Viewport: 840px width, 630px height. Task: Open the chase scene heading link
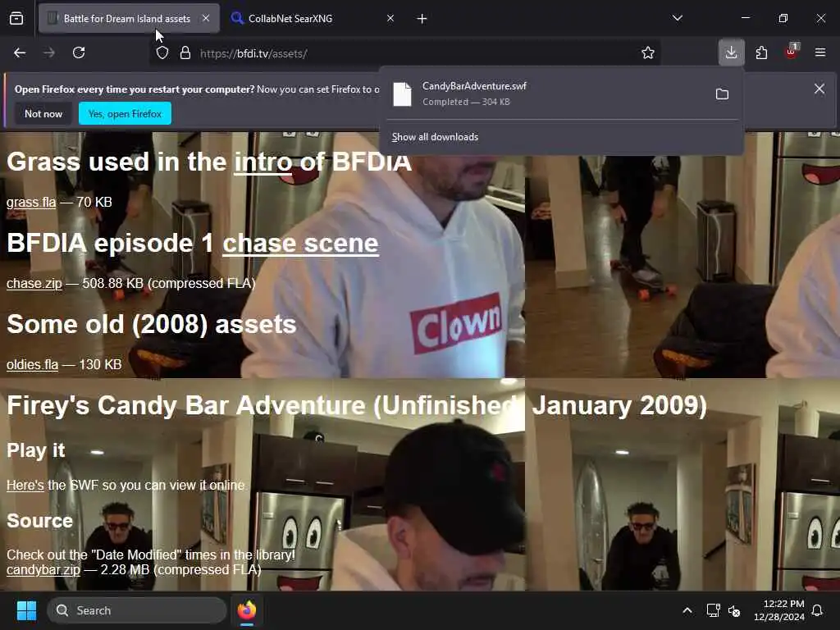tap(300, 243)
